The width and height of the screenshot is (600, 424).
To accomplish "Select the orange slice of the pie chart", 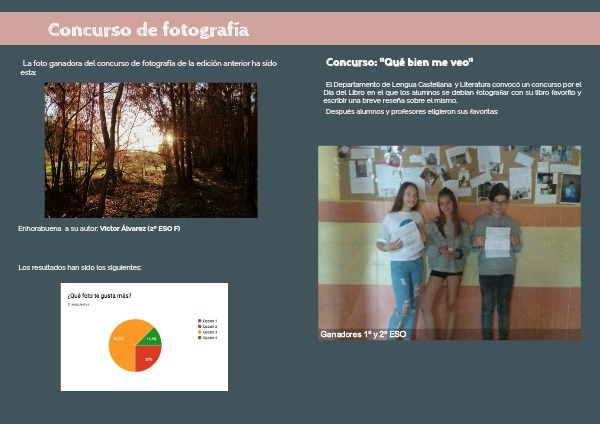I will pyautogui.click(x=124, y=343).
